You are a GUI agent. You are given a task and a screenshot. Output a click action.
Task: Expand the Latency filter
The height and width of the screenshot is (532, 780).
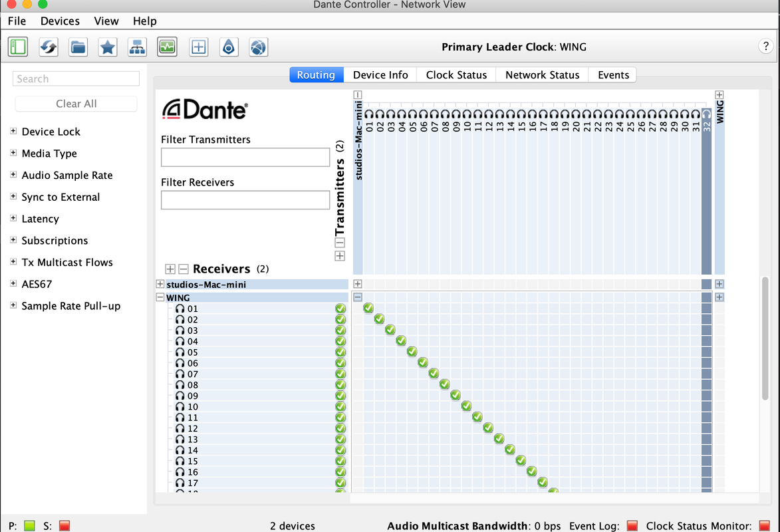(13, 218)
